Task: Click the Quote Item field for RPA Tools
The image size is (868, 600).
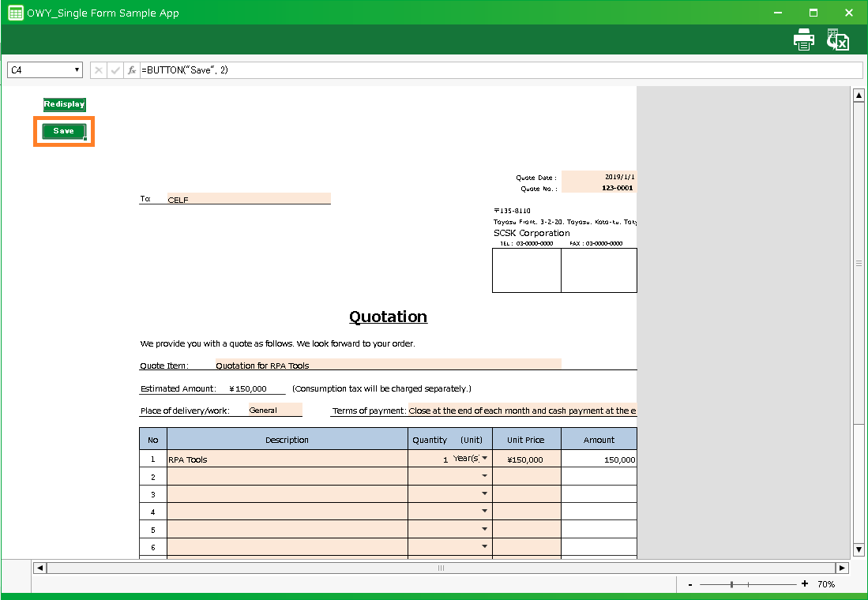Action: 387,365
